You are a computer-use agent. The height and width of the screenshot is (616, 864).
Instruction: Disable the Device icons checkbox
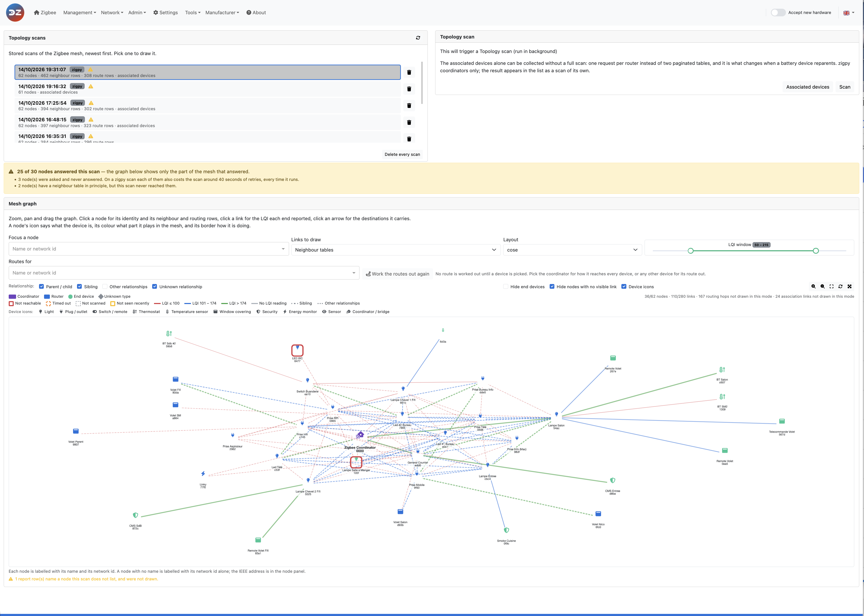click(623, 286)
